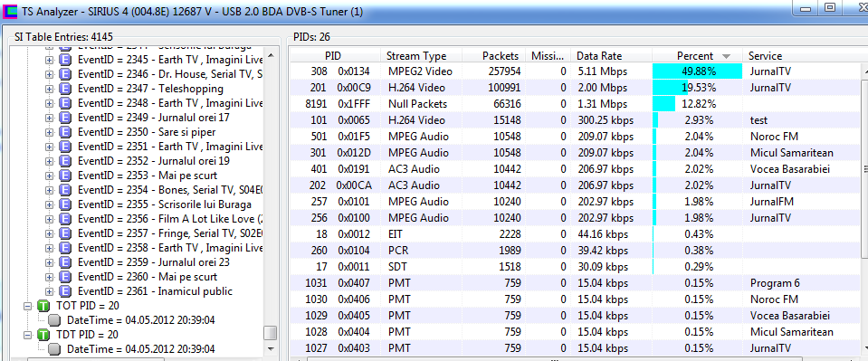Image resolution: width=868 pixels, height=361 pixels.
Task: Click the E icon of EventID 2360 Mai pe scurt
Action: pyautogui.click(x=66, y=276)
